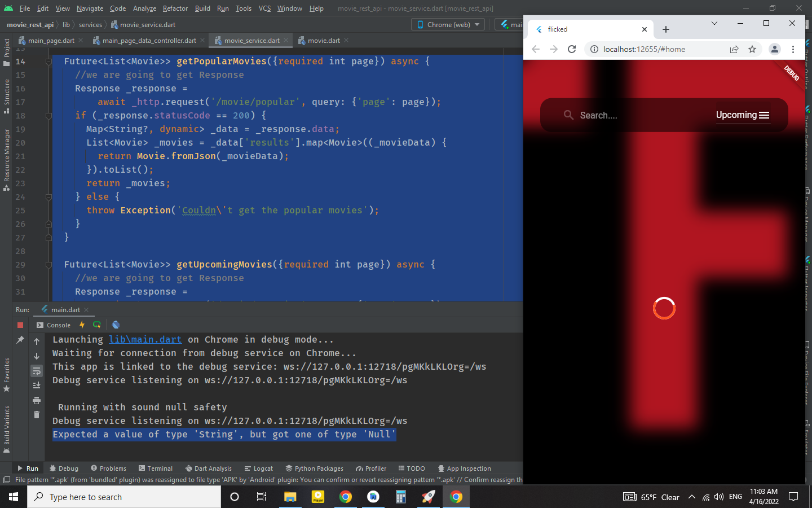Click Windows Start button
812x508 pixels.
pos(14,497)
